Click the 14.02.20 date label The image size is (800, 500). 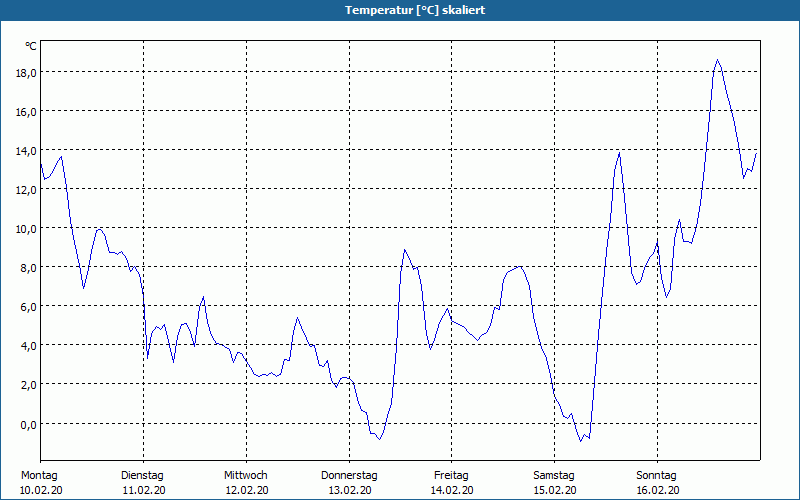[453, 491]
